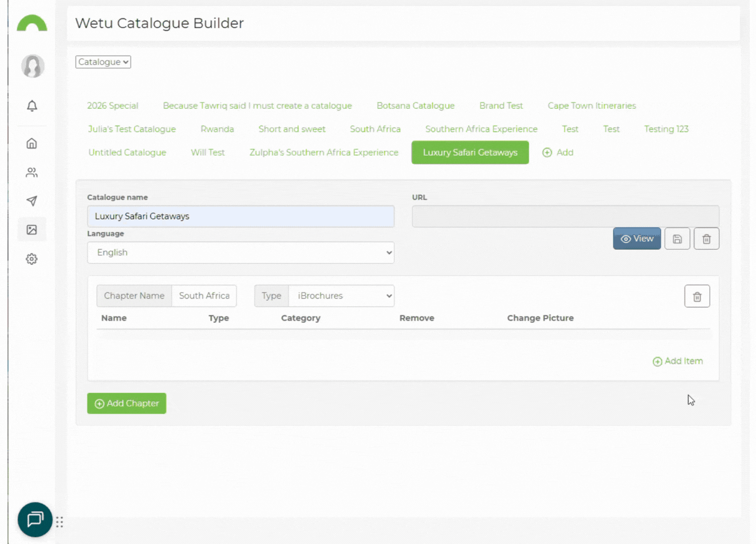Screen dimensions: 756x544
Task: Click the paper plane send icon
Action: coord(32,201)
